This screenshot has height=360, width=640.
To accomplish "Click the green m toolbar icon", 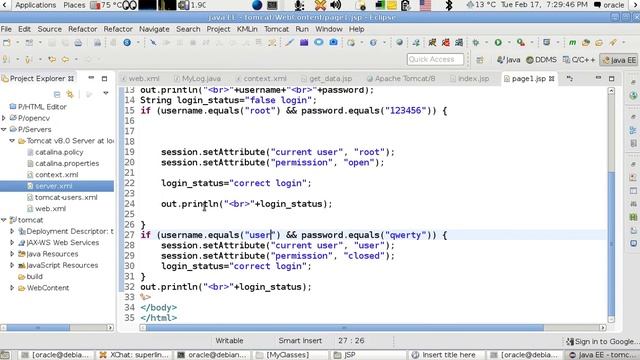I will tap(572, 42).
